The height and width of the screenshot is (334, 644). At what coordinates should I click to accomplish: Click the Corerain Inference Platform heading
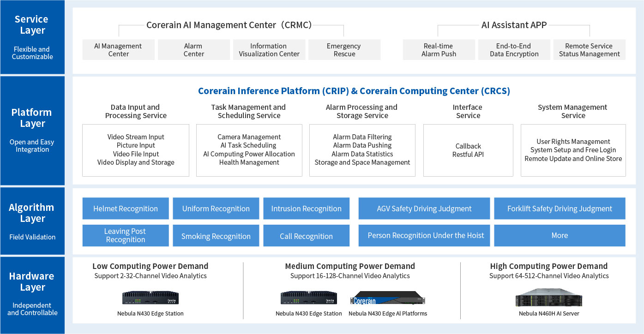point(354,91)
